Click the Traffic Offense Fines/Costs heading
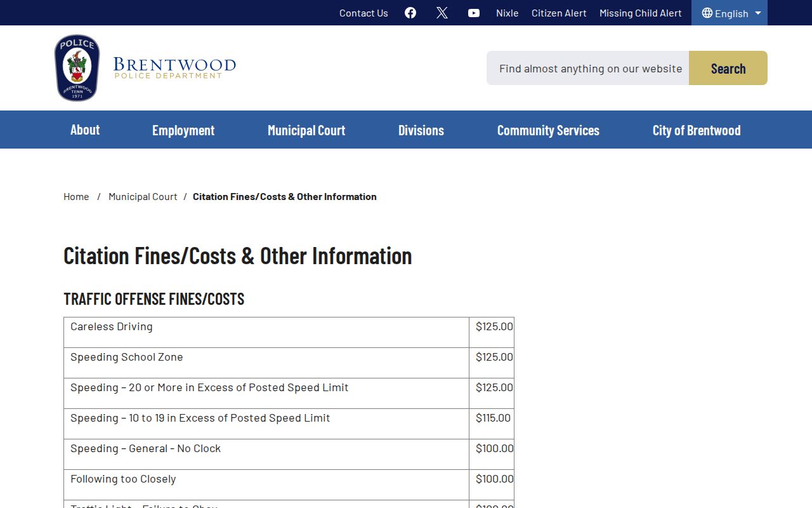This screenshot has height=508, width=812. coord(154,298)
